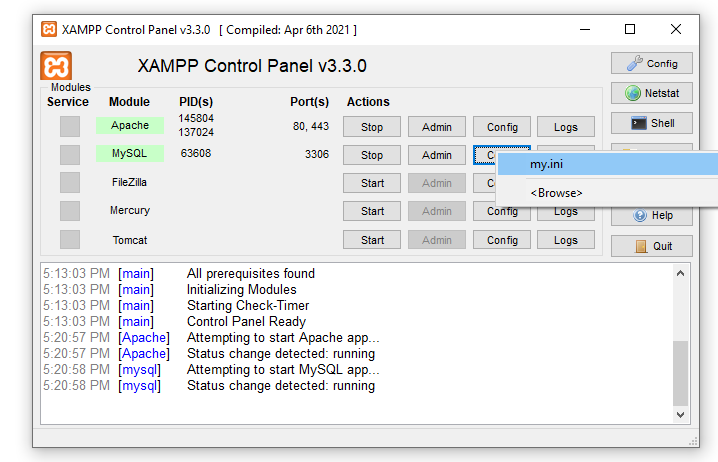The image size is (718, 462).
Task: Launch the Shell terminal button
Action: click(652, 123)
